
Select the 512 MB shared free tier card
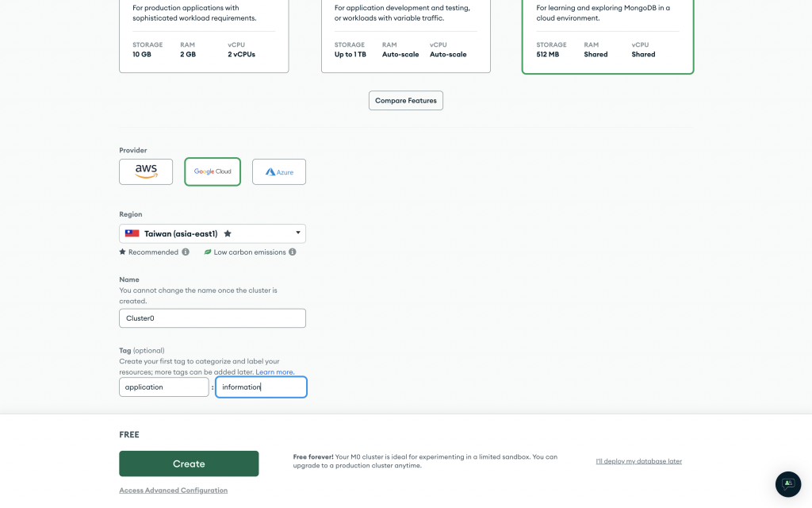click(607, 37)
